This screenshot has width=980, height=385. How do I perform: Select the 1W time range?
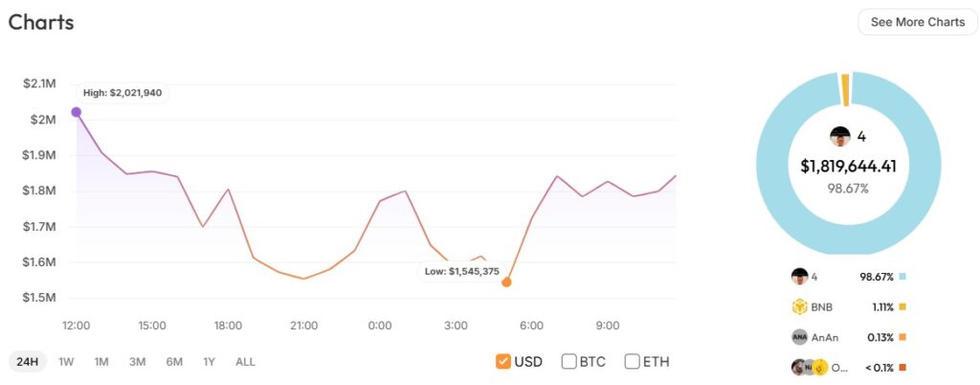coord(66,361)
